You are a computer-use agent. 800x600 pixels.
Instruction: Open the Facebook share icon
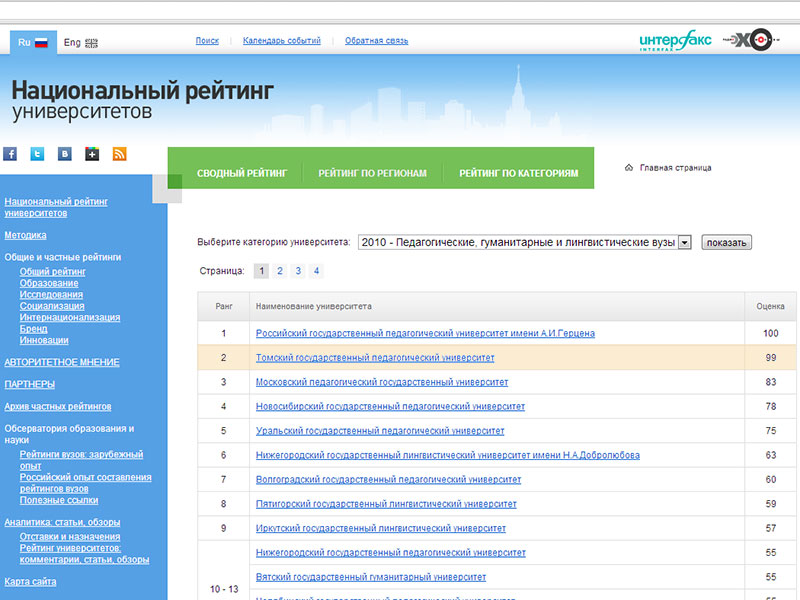pos(10,154)
